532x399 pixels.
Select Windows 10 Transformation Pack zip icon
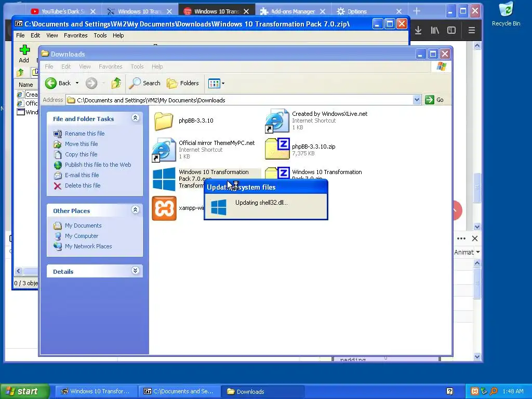(x=277, y=173)
